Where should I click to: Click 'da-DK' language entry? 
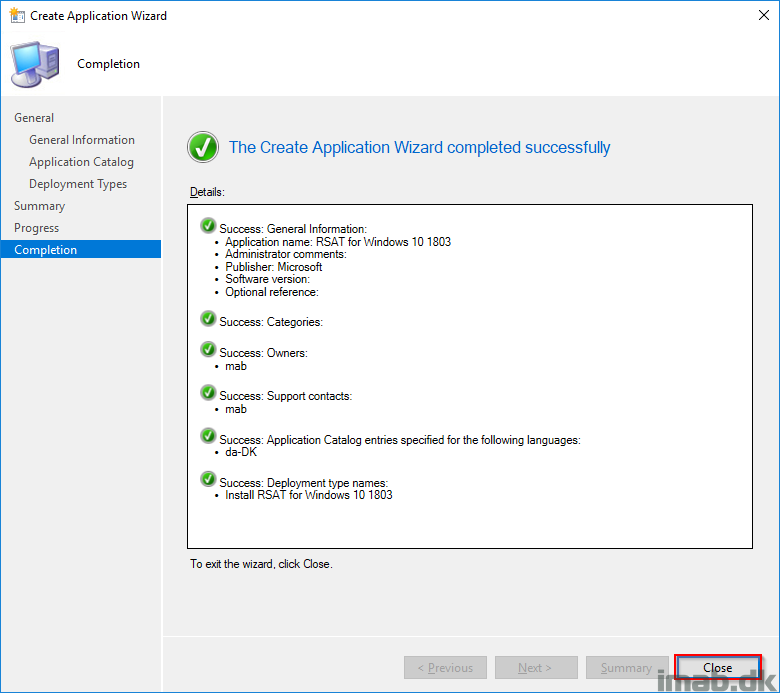(241, 452)
